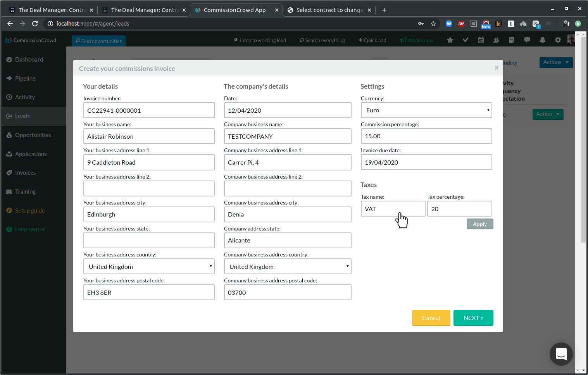Switch to the first Deal Manager browser tab

click(51, 10)
